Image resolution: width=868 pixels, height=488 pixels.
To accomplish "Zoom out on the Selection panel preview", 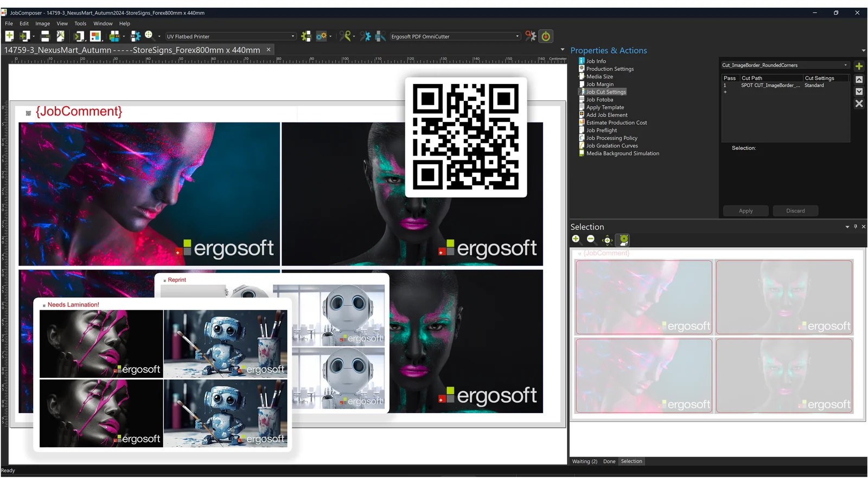I will point(591,239).
